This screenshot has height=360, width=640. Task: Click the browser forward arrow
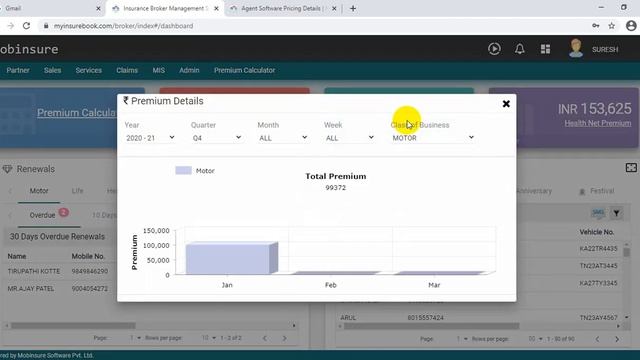tap(11, 26)
